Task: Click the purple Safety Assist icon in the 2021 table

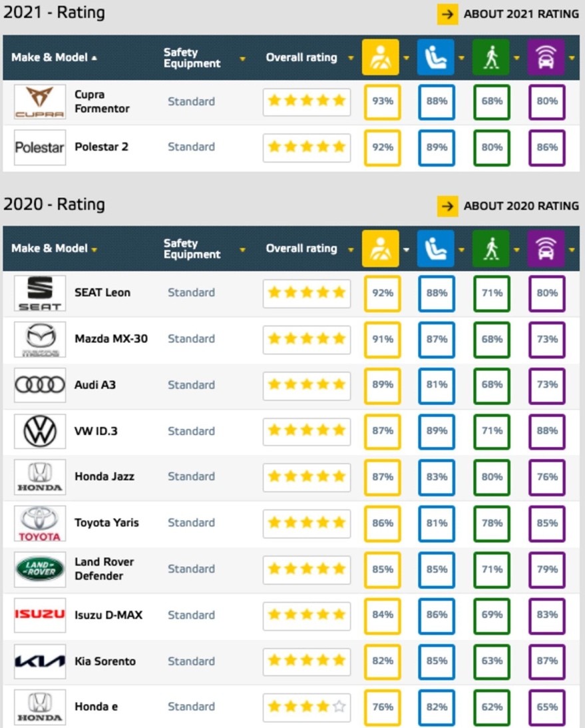Action: tap(546, 57)
